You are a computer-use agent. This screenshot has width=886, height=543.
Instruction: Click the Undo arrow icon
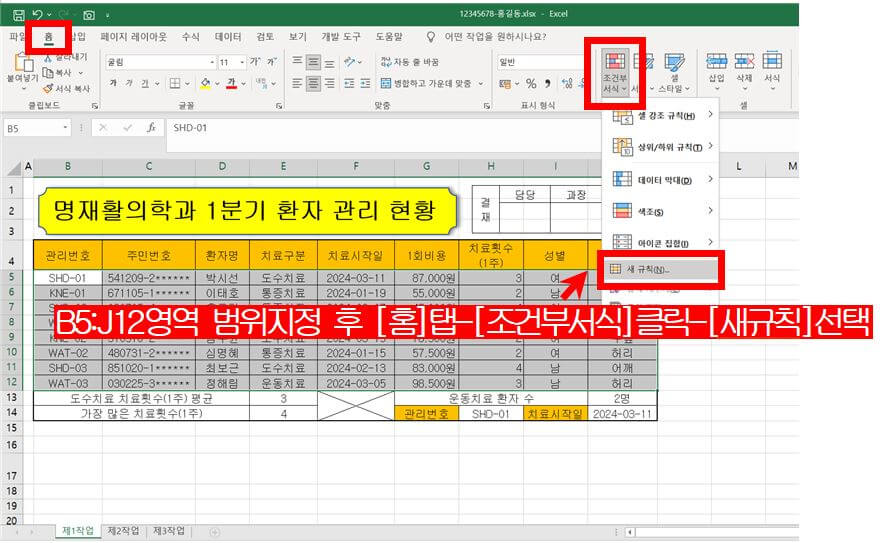point(37,15)
